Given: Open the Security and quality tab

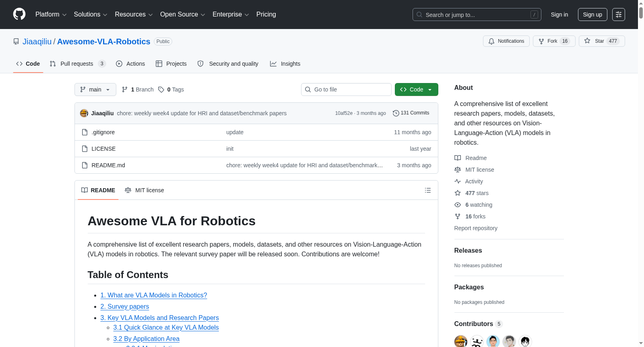Looking at the screenshot, I should click(228, 64).
